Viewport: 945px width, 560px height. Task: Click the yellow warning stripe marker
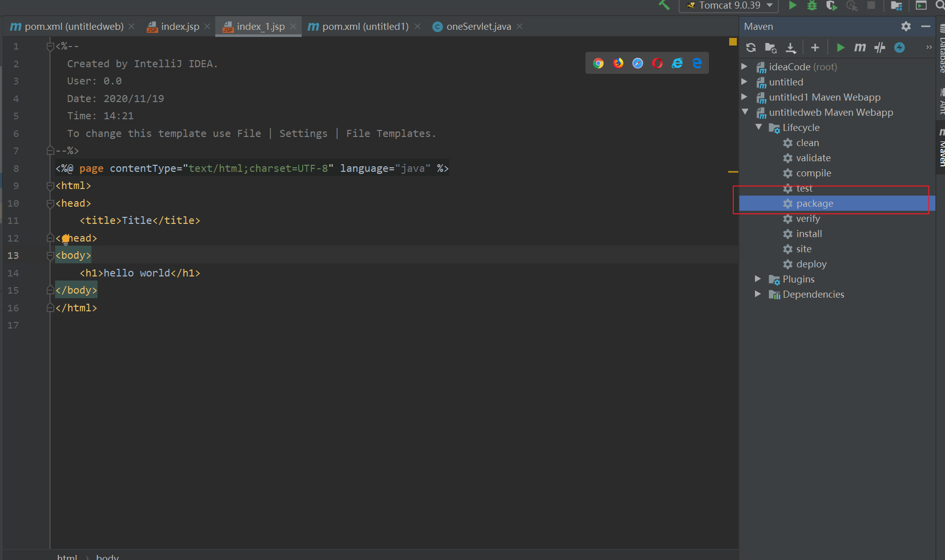[x=733, y=172]
